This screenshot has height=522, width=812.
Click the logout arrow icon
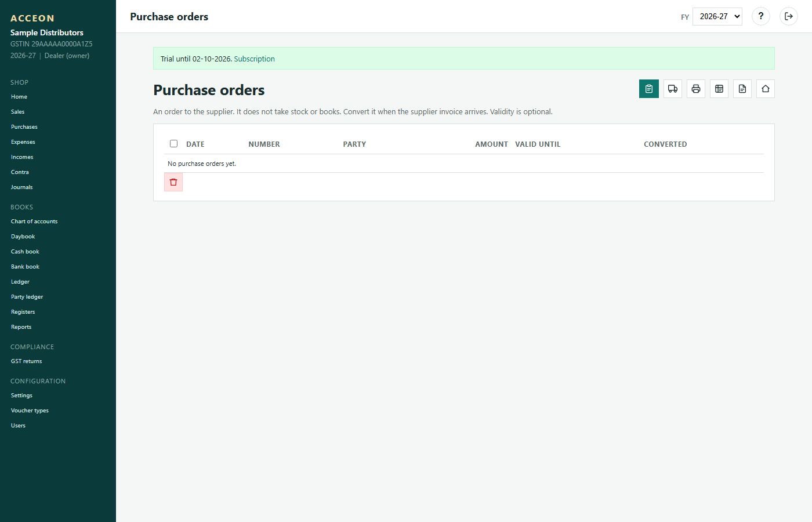789,16
